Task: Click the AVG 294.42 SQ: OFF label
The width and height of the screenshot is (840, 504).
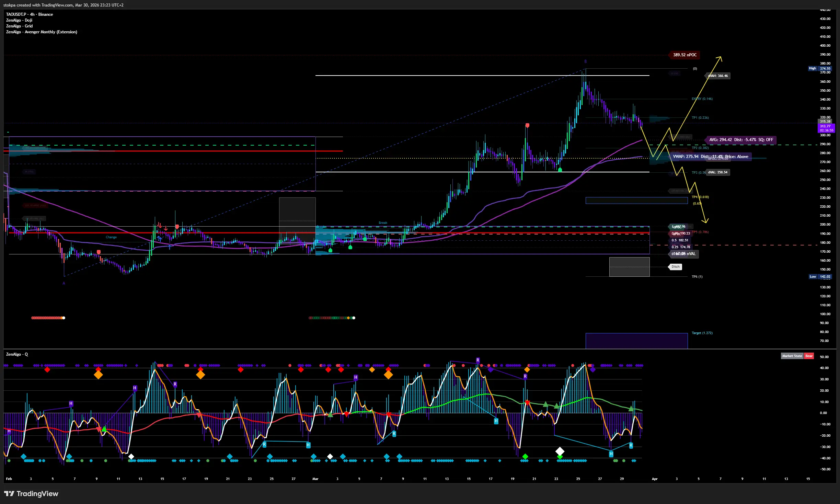Action: click(741, 140)
